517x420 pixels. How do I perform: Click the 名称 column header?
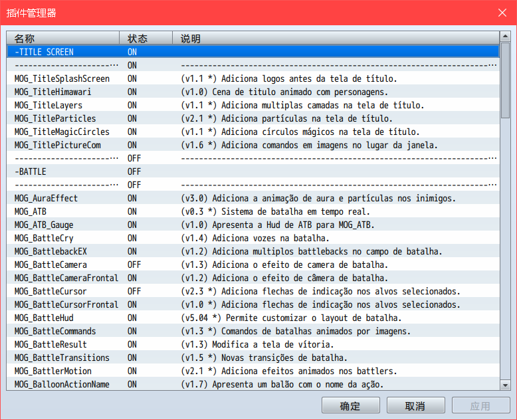click(x=62, y=39)
